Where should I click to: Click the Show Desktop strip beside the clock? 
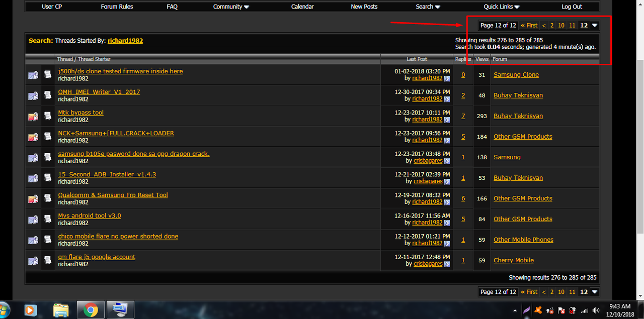tap(640, 310)
